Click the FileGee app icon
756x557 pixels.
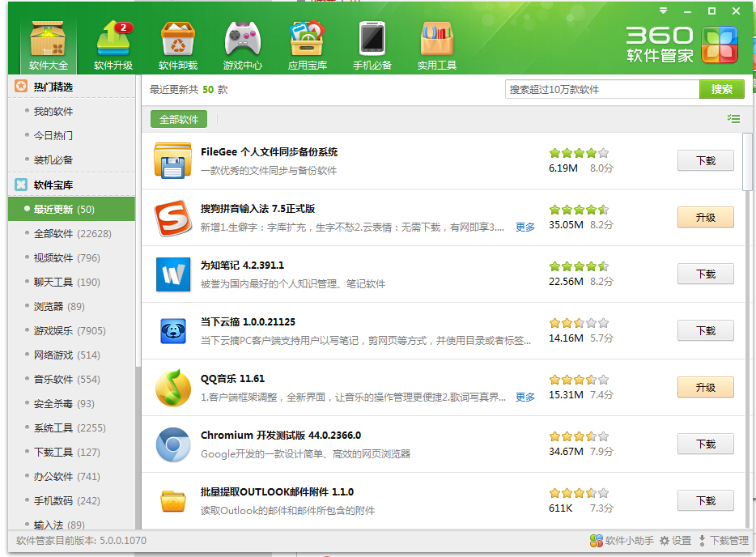[172, 160]
